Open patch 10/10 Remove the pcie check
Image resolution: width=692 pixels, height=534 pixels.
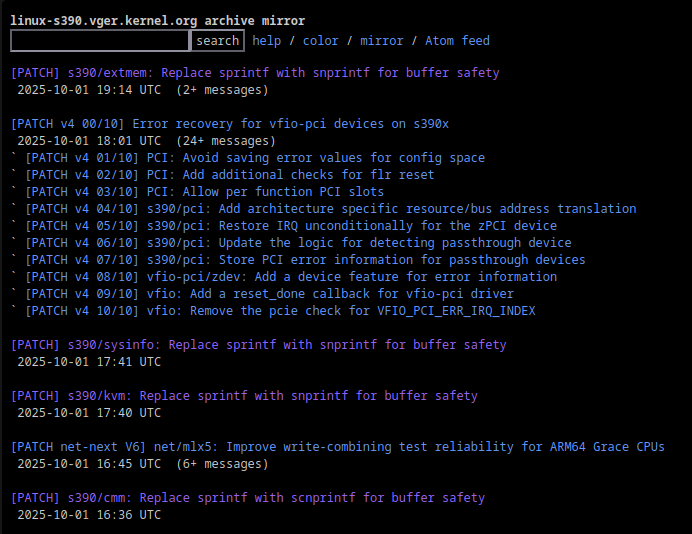click(x=280, y=311)
